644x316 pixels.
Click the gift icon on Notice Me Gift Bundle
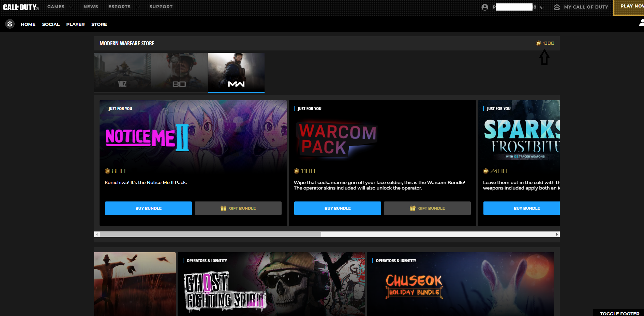coord(223,208)
